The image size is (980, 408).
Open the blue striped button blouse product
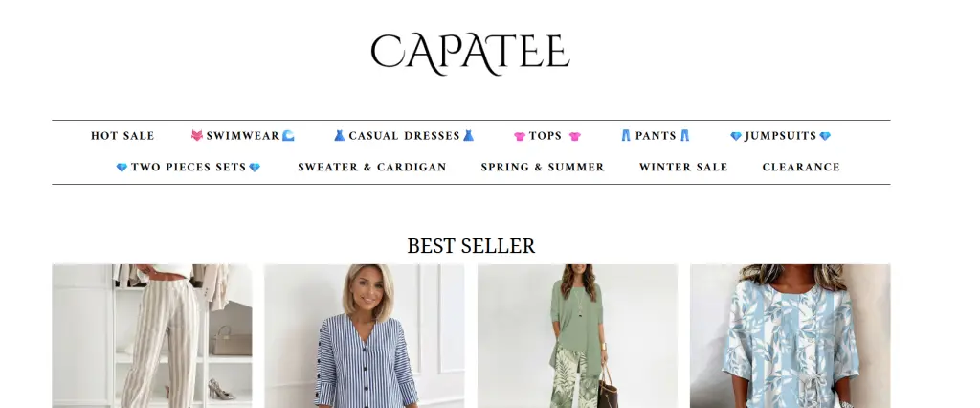tap(365, 336)
